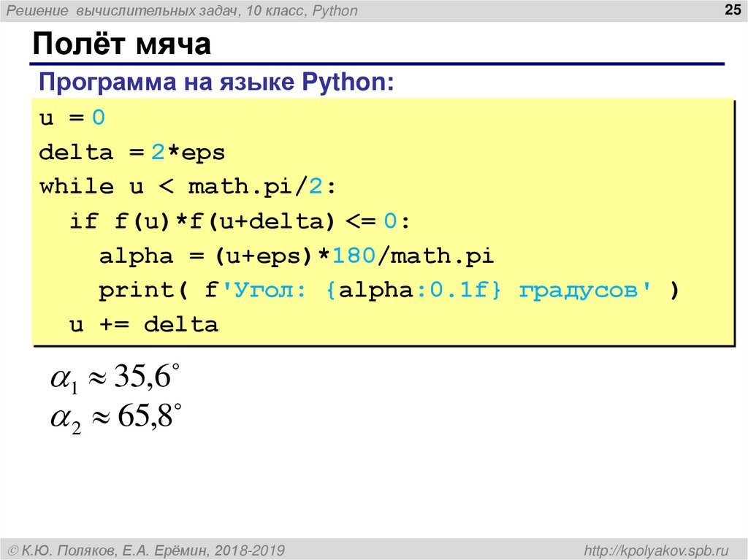The height and width of the screenshot is (560, 748).
Task: Click the slide number 25
Action: click(x=732, y=9)
